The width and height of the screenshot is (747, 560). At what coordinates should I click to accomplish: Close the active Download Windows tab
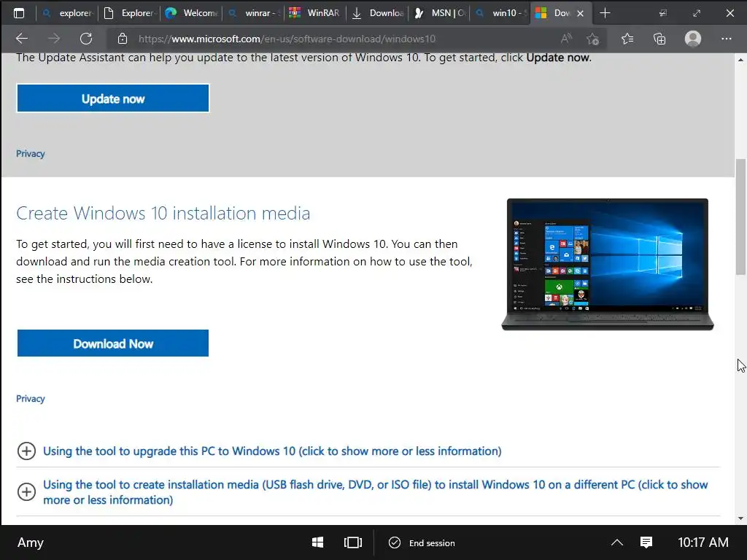(580, 13)
